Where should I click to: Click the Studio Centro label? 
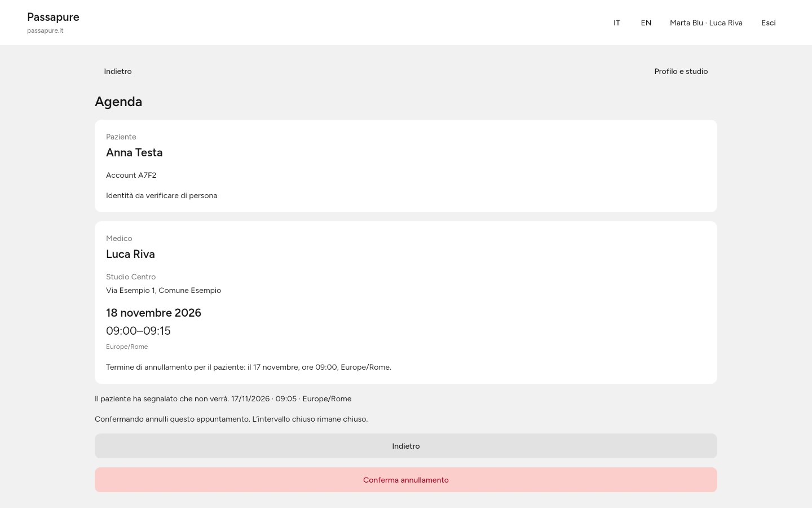[x=131, y=277]
